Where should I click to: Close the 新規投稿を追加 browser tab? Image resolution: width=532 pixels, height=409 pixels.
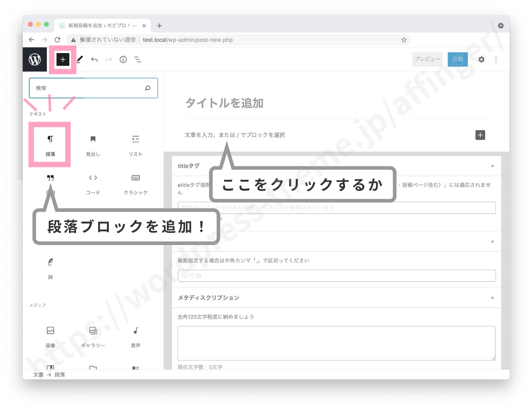144,26
